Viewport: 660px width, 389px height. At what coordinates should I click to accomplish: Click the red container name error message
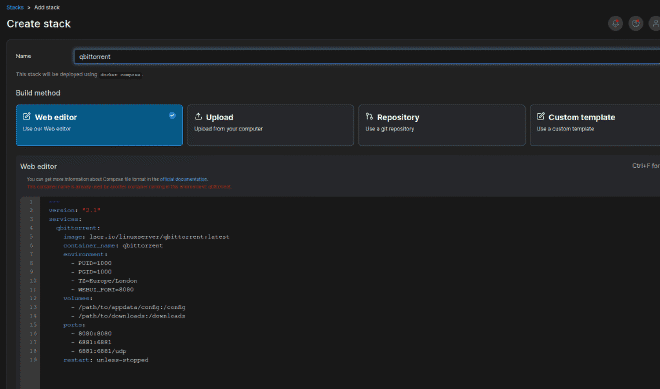click(129, 187)
